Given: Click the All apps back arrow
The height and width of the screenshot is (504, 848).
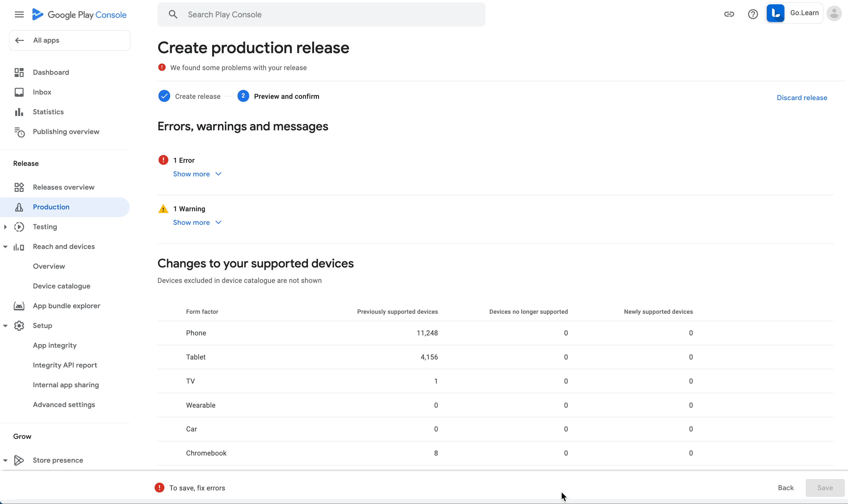Looking at the screenshot, I should pos(19,40).
